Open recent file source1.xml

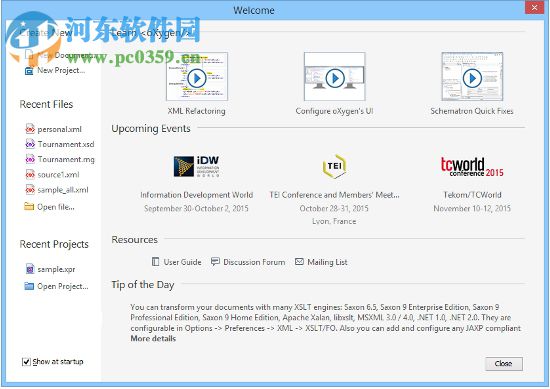[59, 175]
